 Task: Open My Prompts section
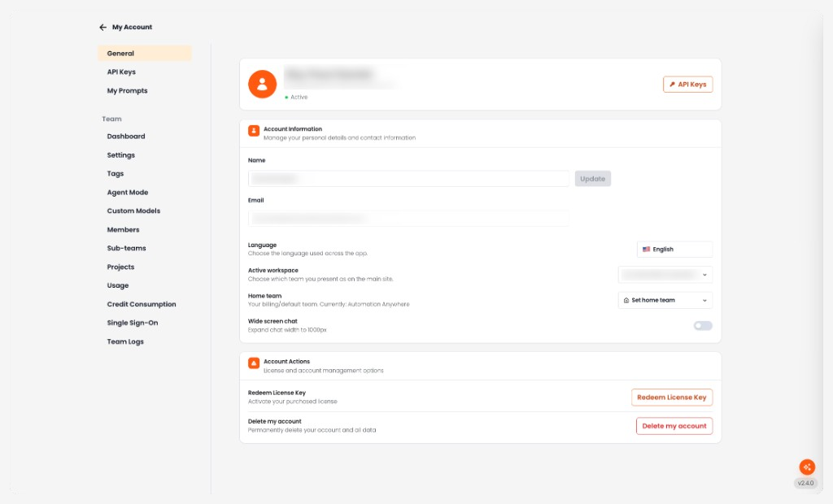[128, 91]
